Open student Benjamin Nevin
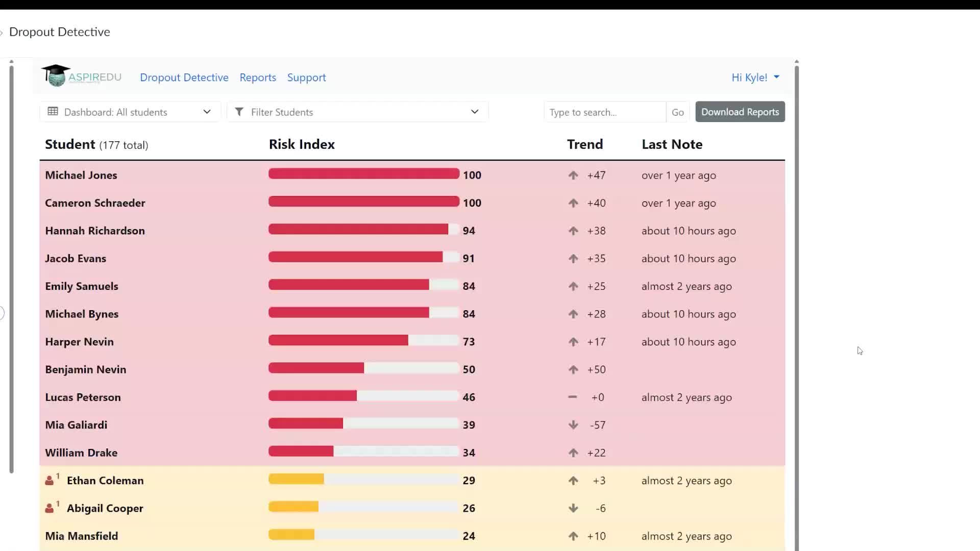 (x=86, y=369)
